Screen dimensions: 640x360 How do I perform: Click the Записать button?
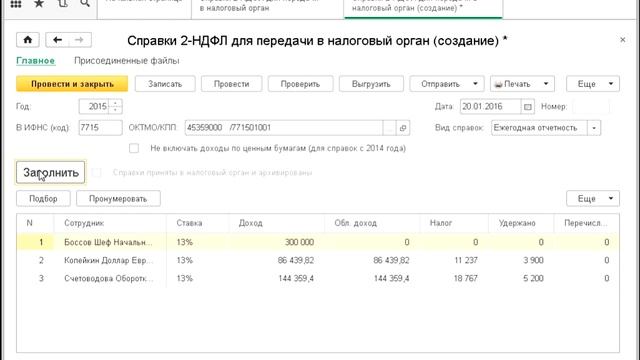165,84
